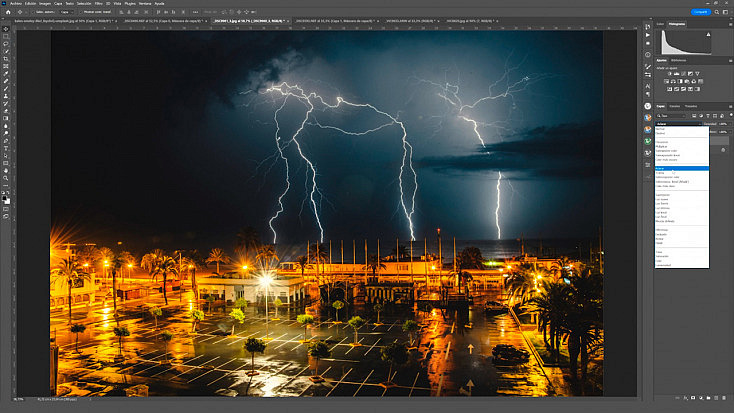Select the Gradient tool
The height and width of the screenshot is (413, 734).
coord(6,118)
